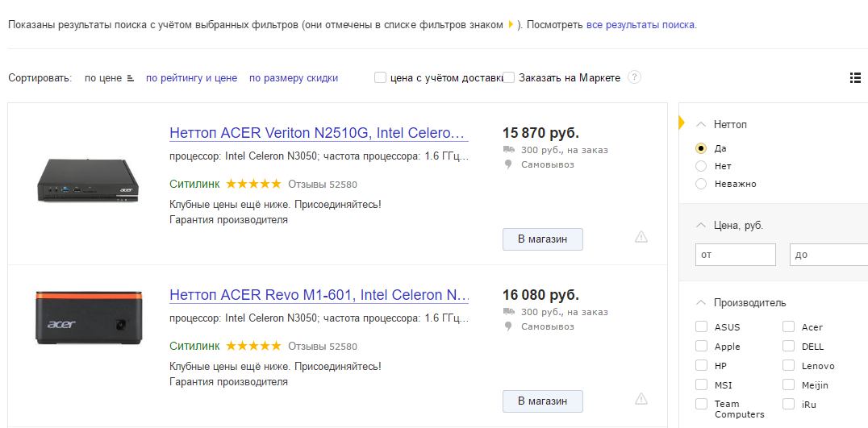Click the warning triangle for Revo M1-601
Image resolution: width=868 pixels, height=428 pixels.
[641, 398]
